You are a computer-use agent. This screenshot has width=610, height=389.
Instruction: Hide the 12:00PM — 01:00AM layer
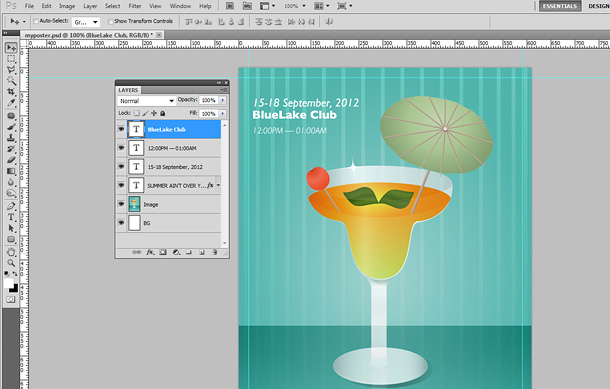pos(121,148)
